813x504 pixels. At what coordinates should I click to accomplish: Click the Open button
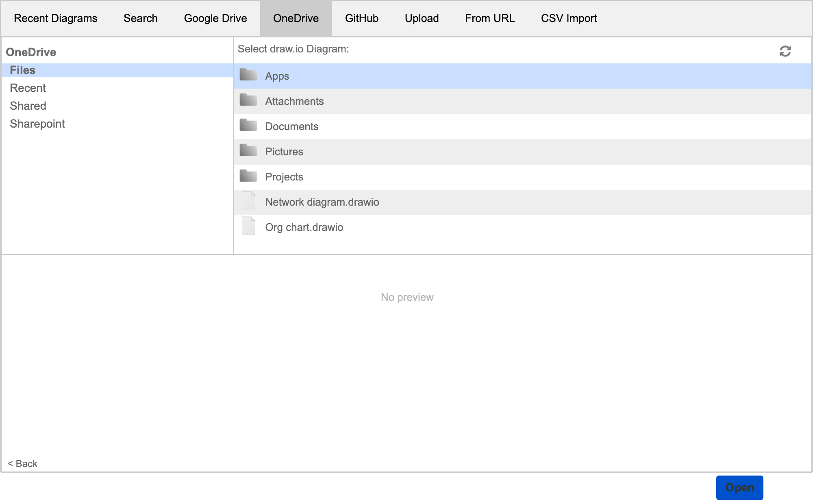(740, 488)
